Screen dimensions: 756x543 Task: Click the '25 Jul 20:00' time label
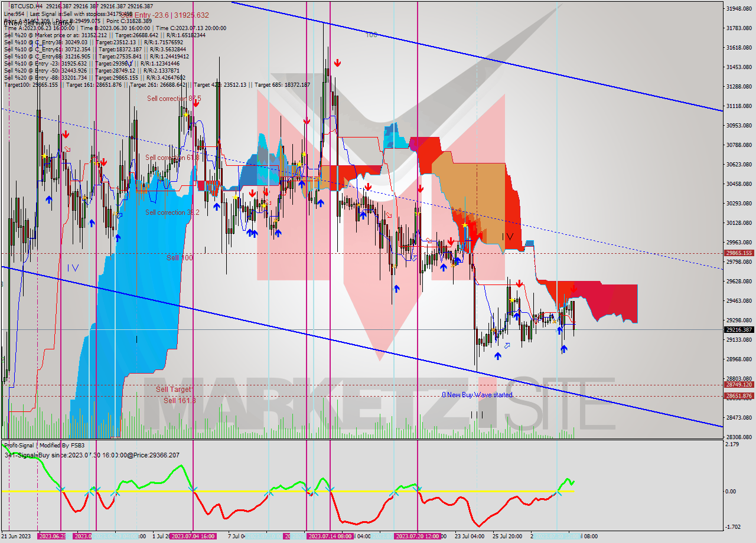(x=507, y=536)
